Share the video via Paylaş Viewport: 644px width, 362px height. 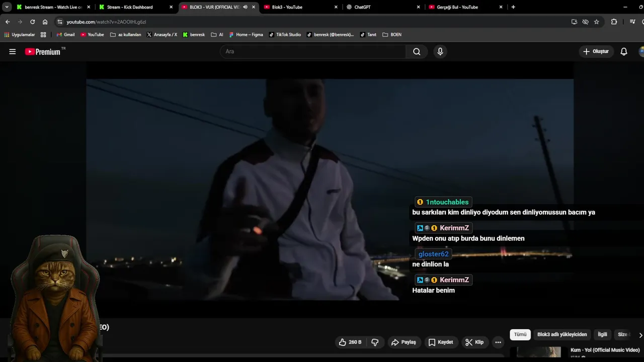pyautogui.click(x=404, y=342)
